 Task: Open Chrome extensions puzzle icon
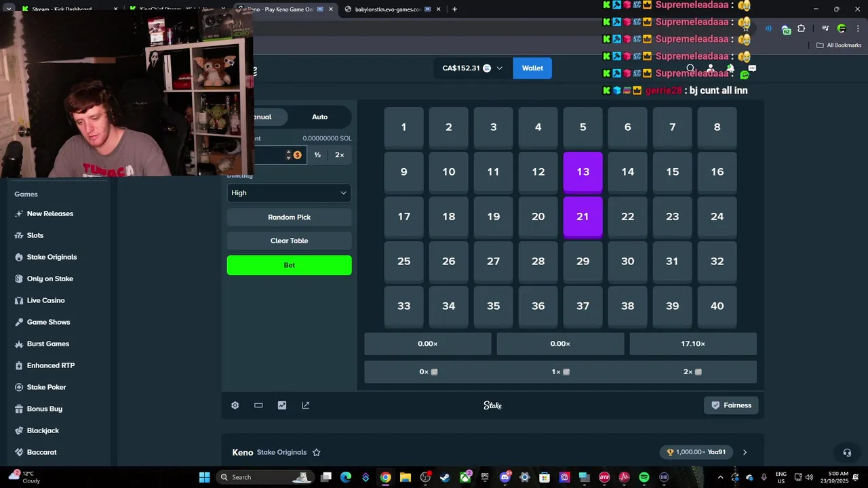pos(802,28)
